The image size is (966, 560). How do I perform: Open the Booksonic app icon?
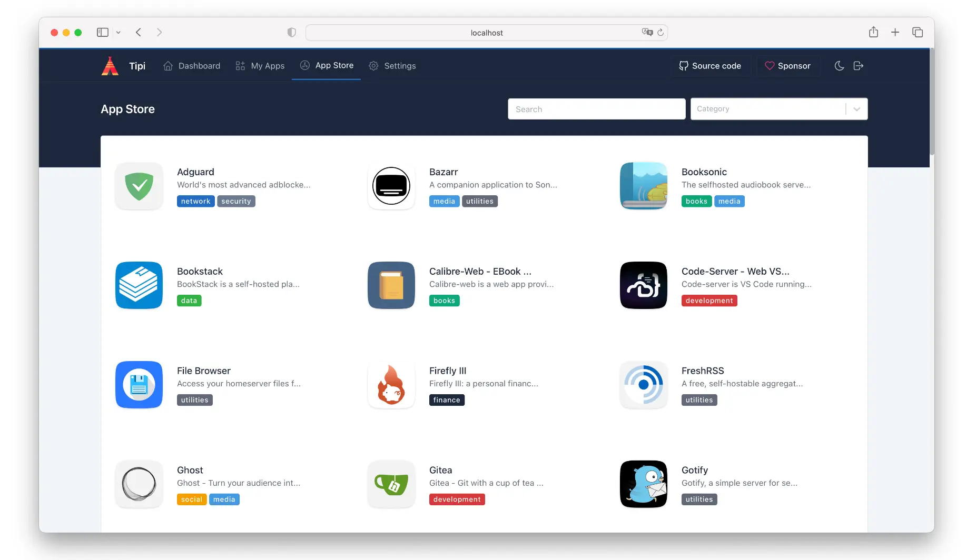coord(644,186)
